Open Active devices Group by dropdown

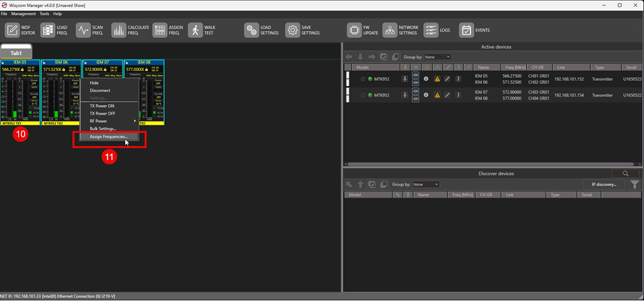(x=438, y=57)
